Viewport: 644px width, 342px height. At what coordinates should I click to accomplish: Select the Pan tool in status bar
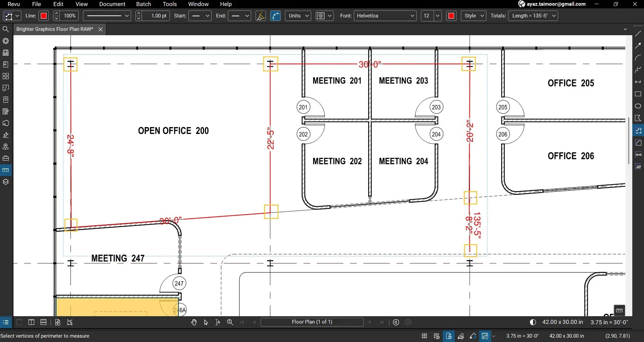click(194, 322)
